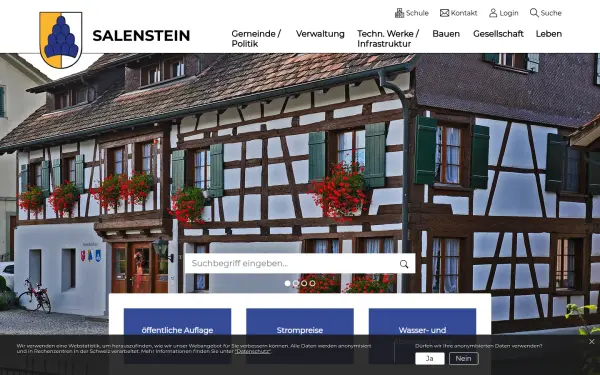Open the Verwaltung menu
The height and width of the screenshot is (375, 600).
click(x=320, y=34)
